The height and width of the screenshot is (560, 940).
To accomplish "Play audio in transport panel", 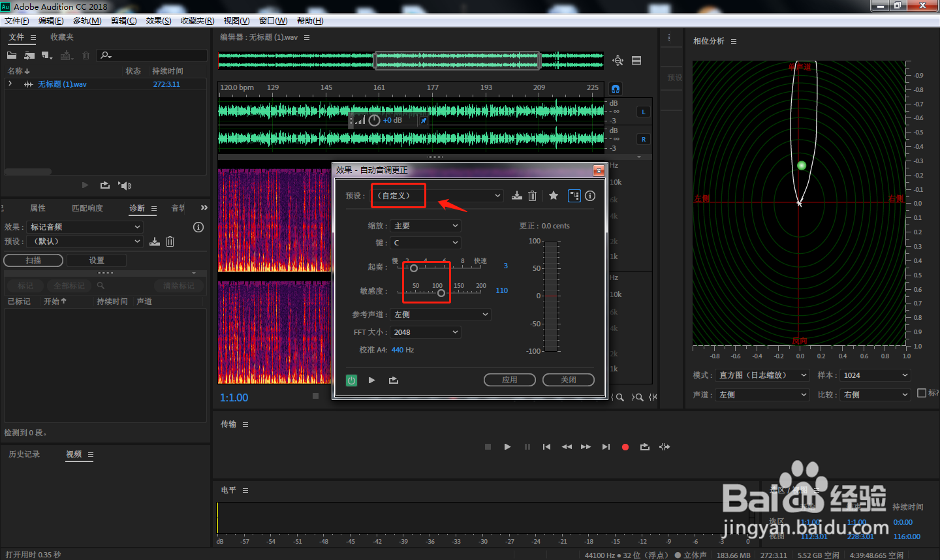I will click(507, 447).
